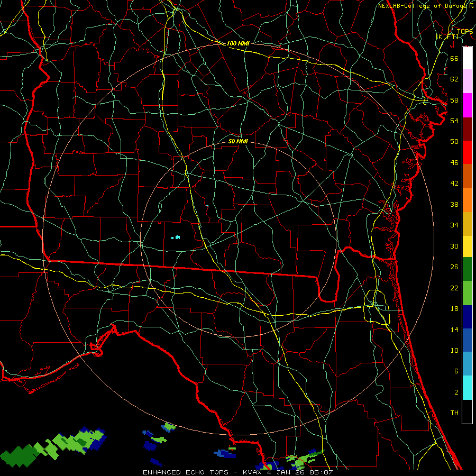Click the light pink legend swatch

tap(467, 81)
